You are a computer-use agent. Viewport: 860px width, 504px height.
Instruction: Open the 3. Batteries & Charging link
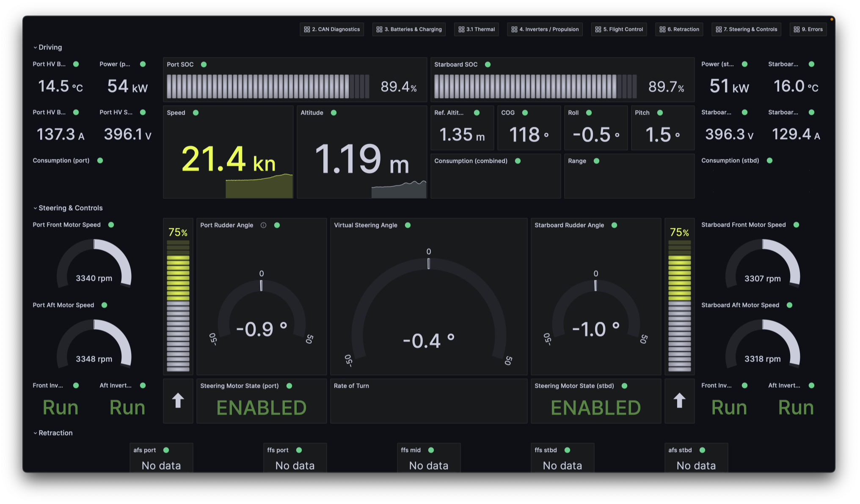coord(408,29)
